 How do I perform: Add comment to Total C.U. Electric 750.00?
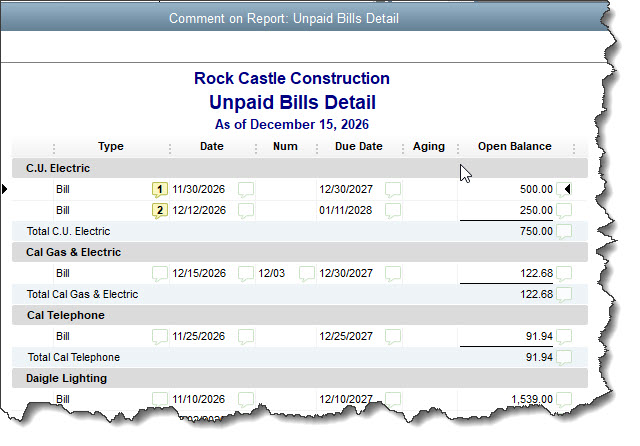(564, 232)
